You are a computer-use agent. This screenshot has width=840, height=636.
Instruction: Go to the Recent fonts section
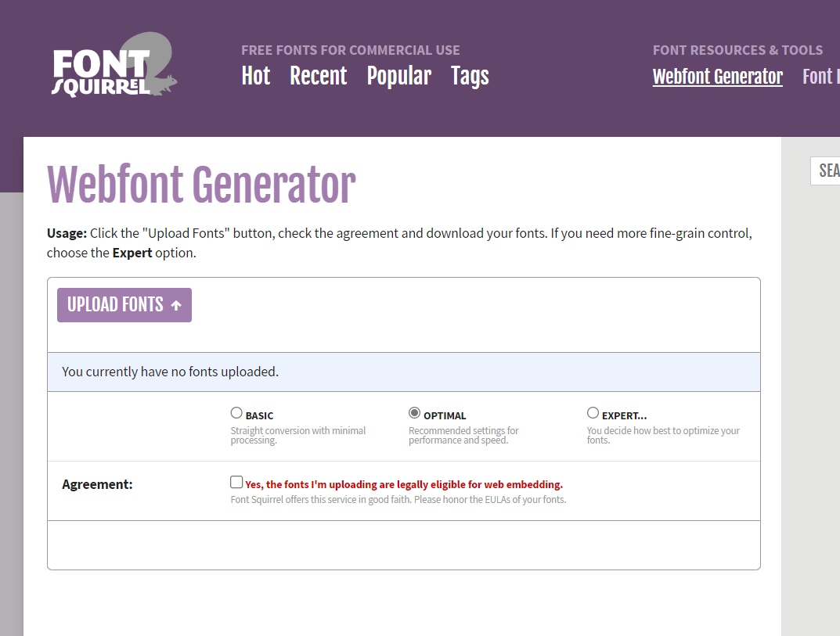click(x=318, y=76)
